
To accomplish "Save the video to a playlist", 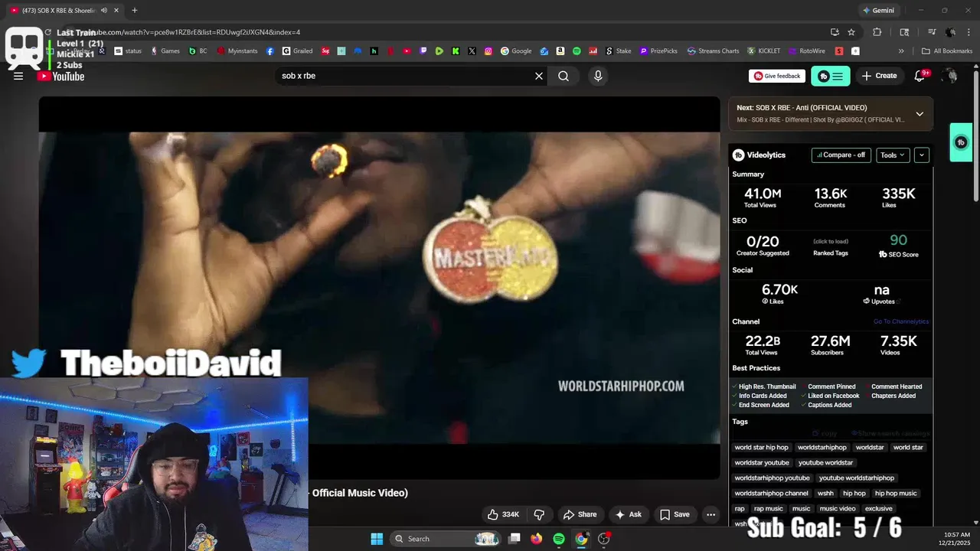I will [675, 514].
